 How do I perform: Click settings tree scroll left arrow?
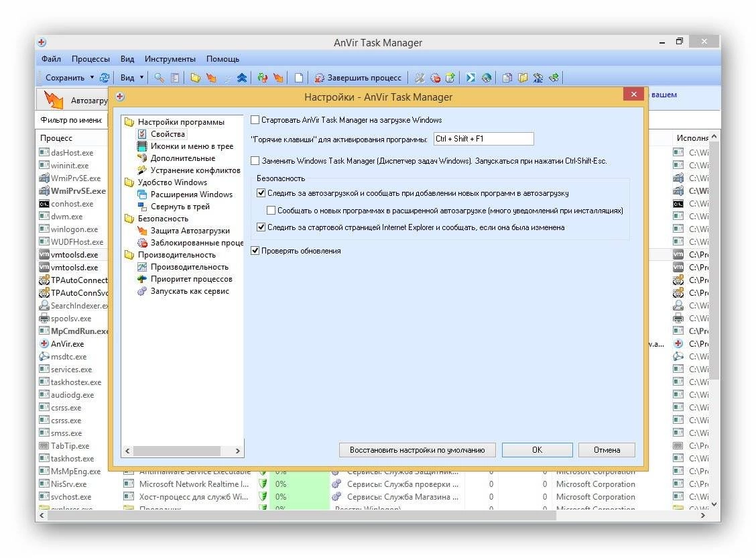pyautogui.click(x=127, y=451)
